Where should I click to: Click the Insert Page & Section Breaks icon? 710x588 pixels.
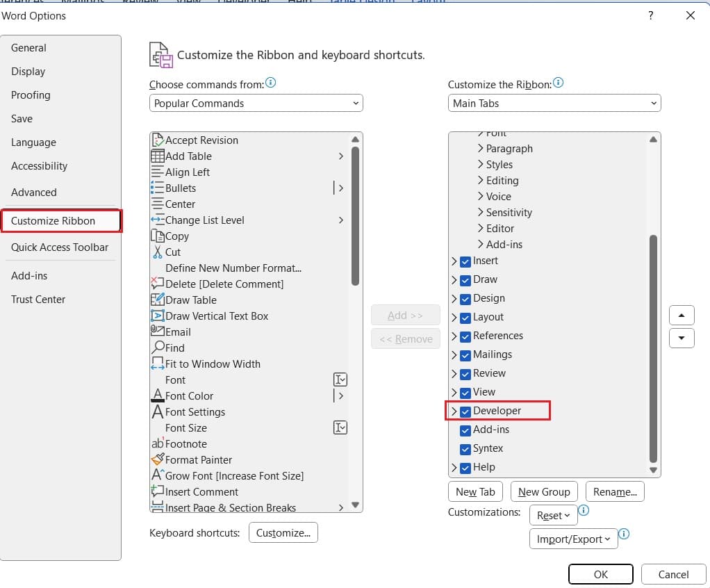coord(157,507)
